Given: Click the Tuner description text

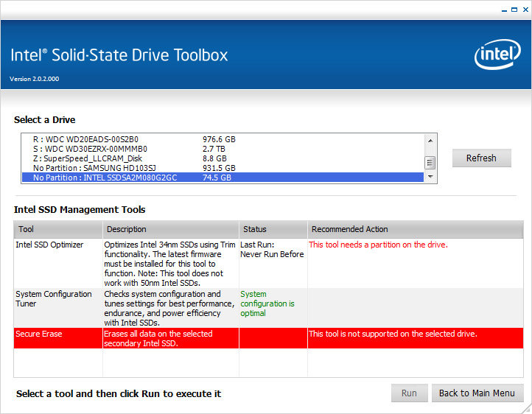Looking at the screenshot, I should tap(169, 308).
